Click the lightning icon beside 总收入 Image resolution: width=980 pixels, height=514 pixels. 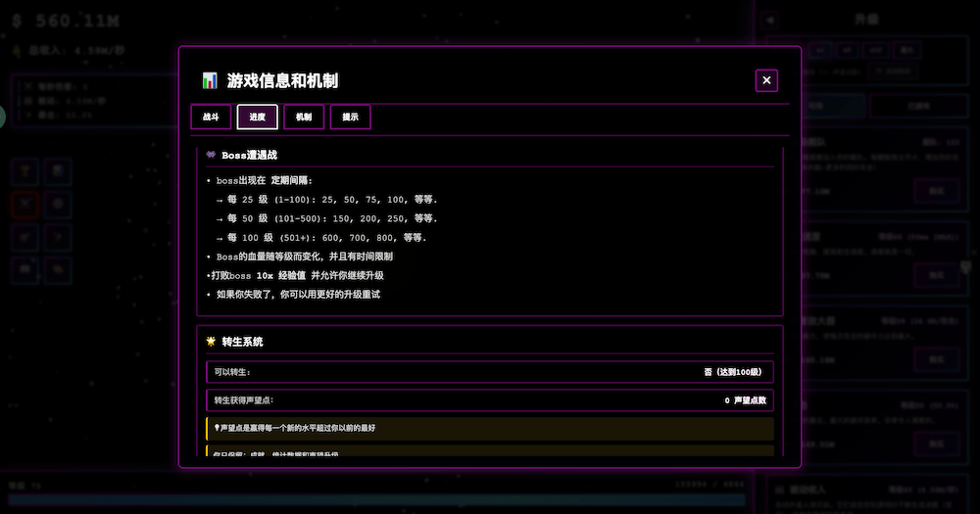(x=17, y=49)
